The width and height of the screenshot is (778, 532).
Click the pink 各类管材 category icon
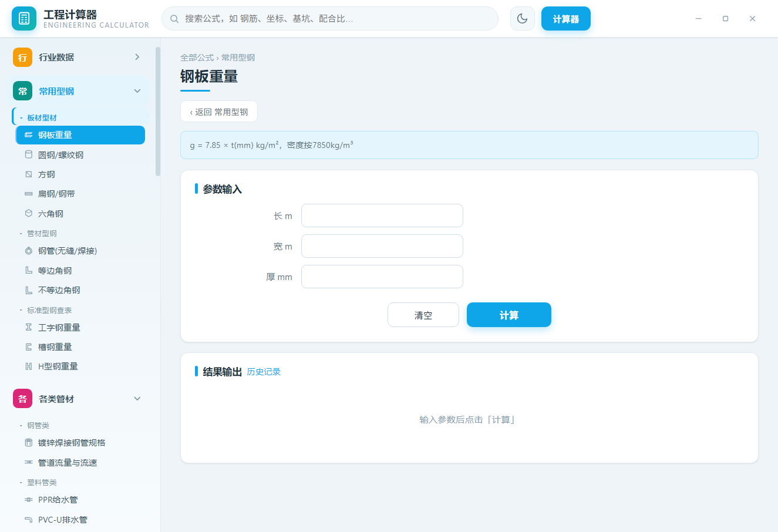click(22, 399)
